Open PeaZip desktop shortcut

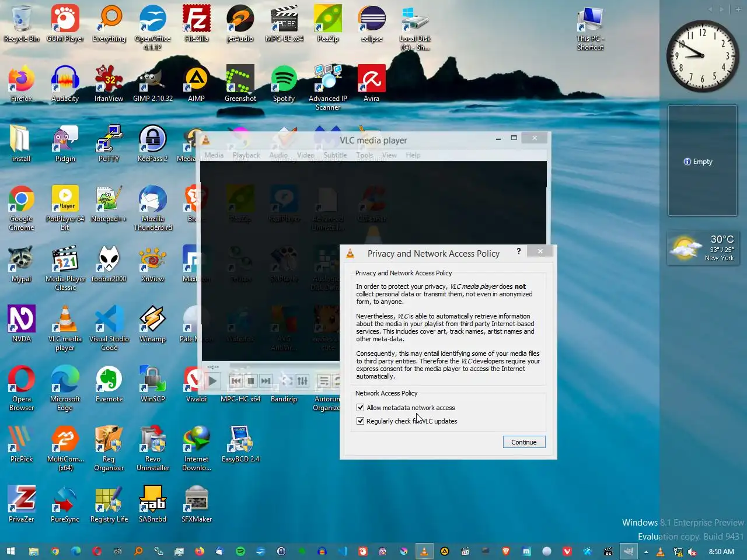point(328,24)
